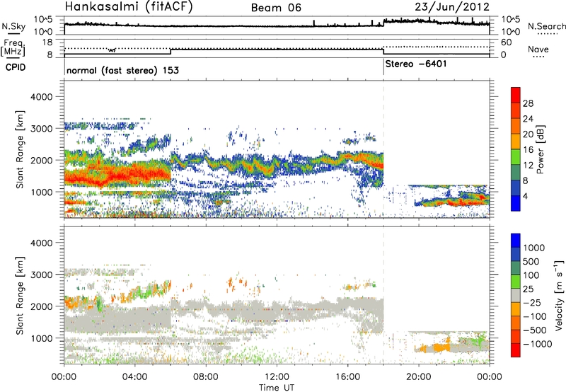The height and width of the screenshot is (392, 566).
Task: Click "Slant Range [km]" label of velocity panel
Action: coord(20,296)
